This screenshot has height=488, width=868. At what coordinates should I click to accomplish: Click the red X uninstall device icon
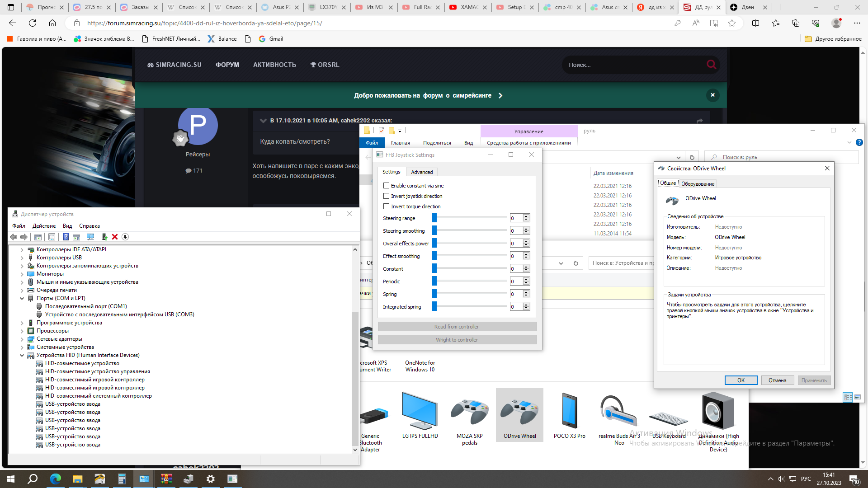coord(115,237)
